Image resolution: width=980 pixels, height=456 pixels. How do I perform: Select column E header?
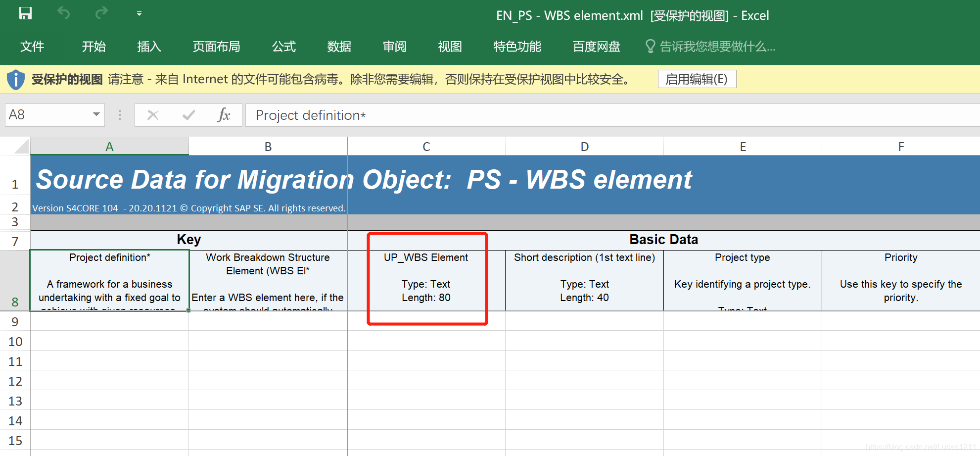(x=743, y=147)
